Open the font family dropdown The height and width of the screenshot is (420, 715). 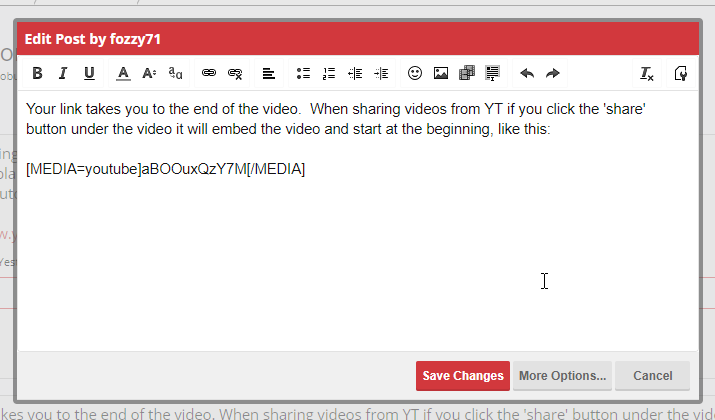pyautogui.click(x=175, y=73)
